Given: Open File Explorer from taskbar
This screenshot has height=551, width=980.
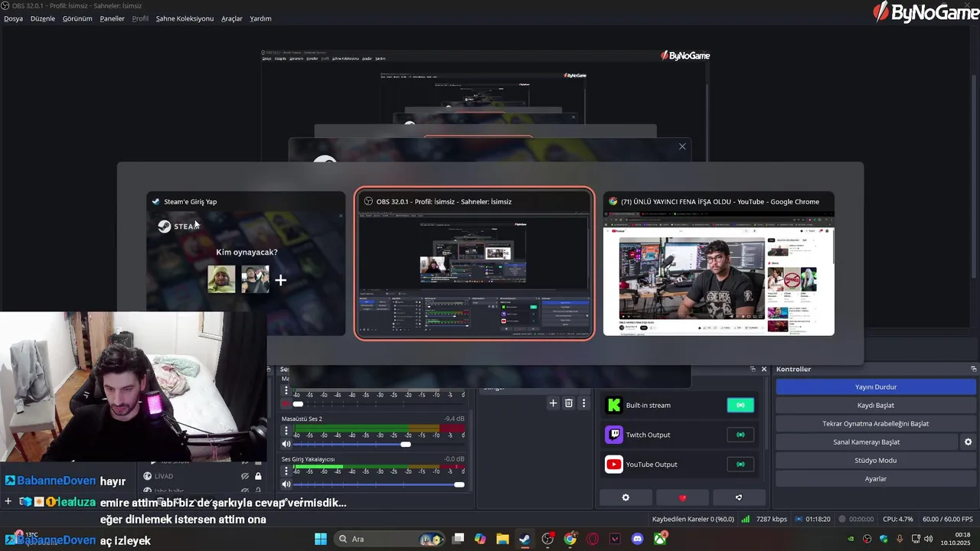Looking at the screenshot, I should point(502,539).
